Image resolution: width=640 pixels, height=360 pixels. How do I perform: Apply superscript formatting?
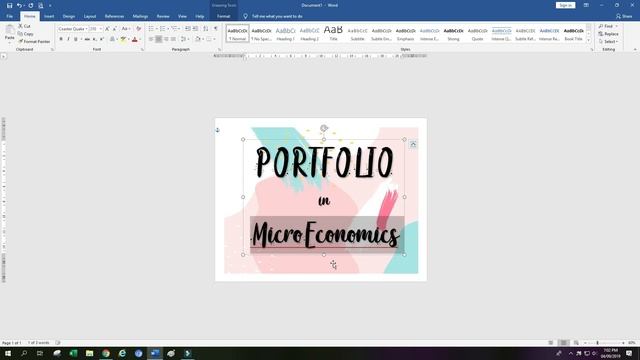pyautogui.click(x=102, y=39)
